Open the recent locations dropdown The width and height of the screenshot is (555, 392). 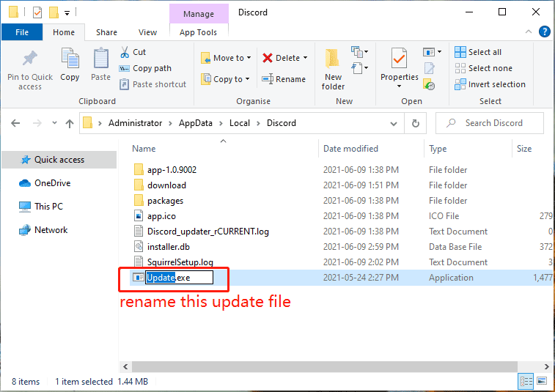point(54,123)
